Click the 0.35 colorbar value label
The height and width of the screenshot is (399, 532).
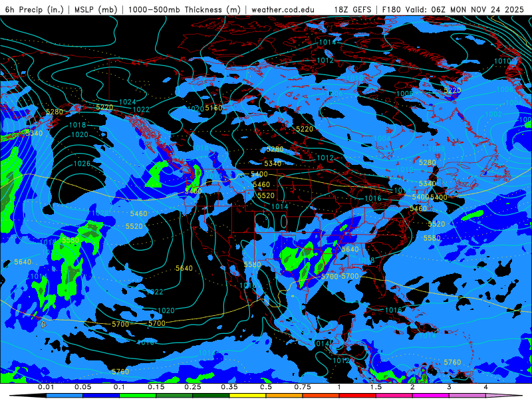[229, 387]
